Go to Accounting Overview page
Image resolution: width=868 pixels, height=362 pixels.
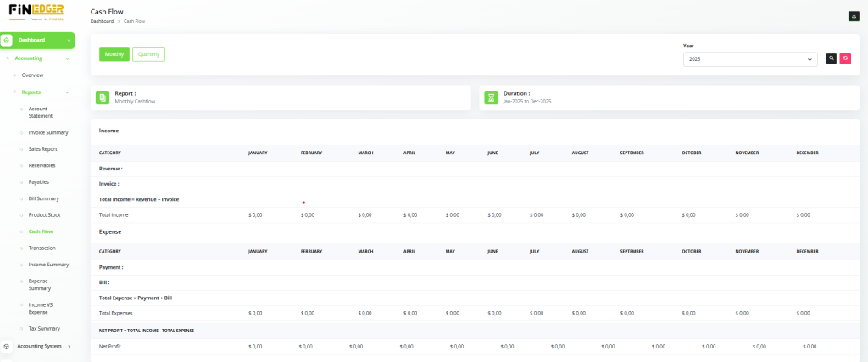tap(32, 75)
